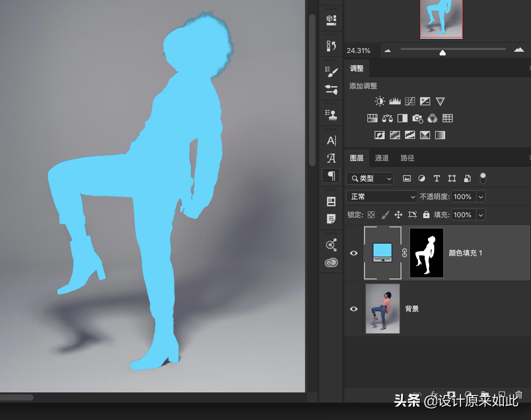Screen dimensions: 531x420
Task: Create a Photo Filter adjustment
Action: [417, 118]
